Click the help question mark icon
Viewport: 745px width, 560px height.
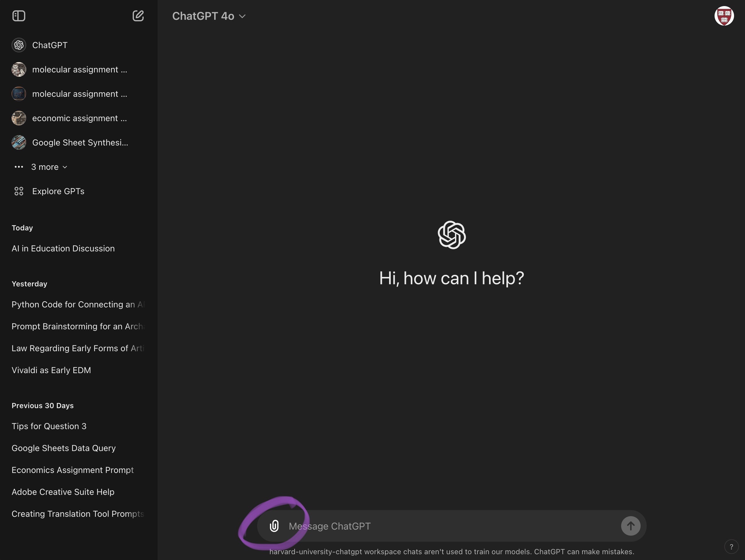coord(731,547)
